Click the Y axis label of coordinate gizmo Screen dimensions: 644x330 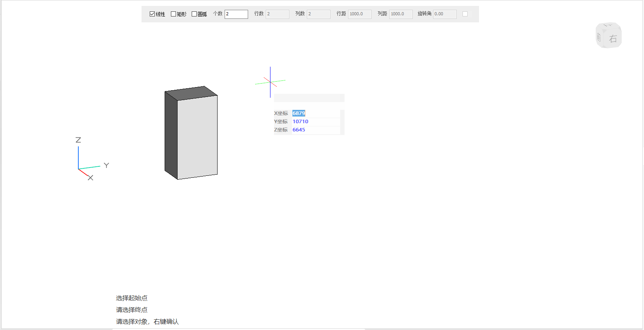106,165
